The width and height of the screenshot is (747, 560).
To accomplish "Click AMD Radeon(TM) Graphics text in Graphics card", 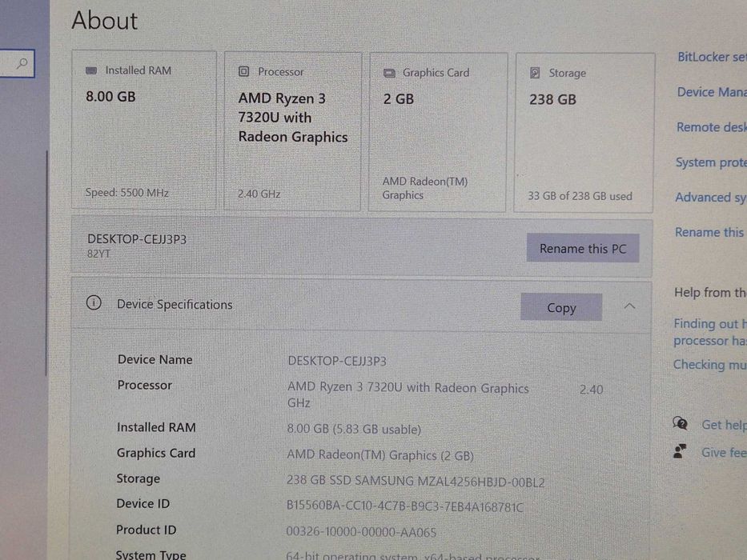I will pos(425,188).
